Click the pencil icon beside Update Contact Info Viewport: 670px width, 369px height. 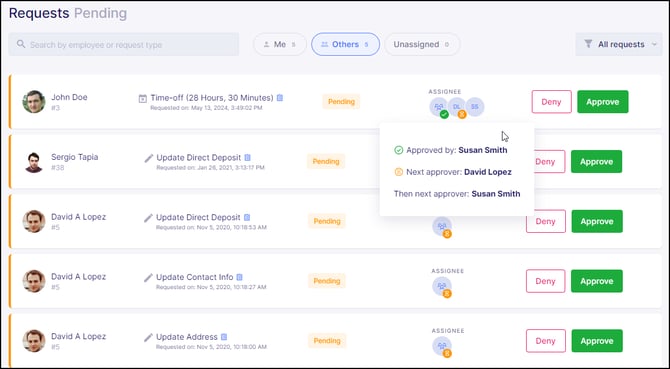(148, 278)
